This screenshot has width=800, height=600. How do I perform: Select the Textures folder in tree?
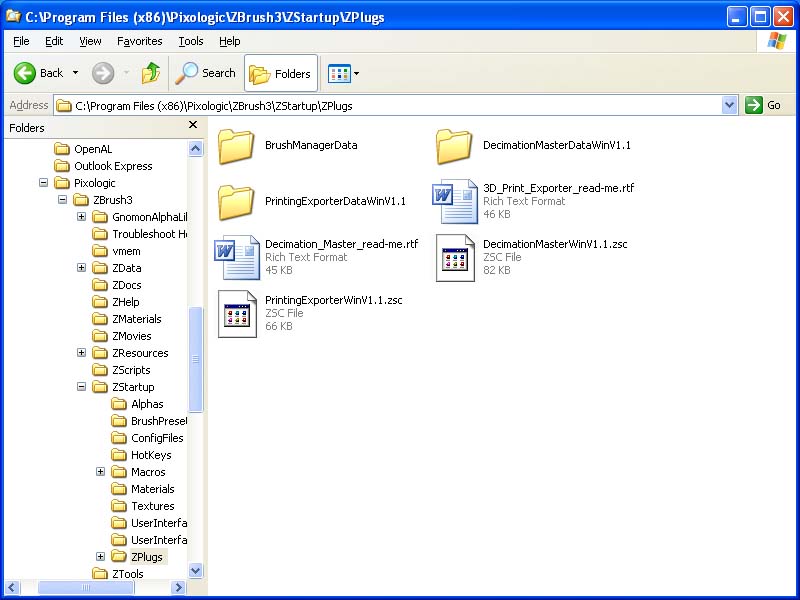point(143,506)
